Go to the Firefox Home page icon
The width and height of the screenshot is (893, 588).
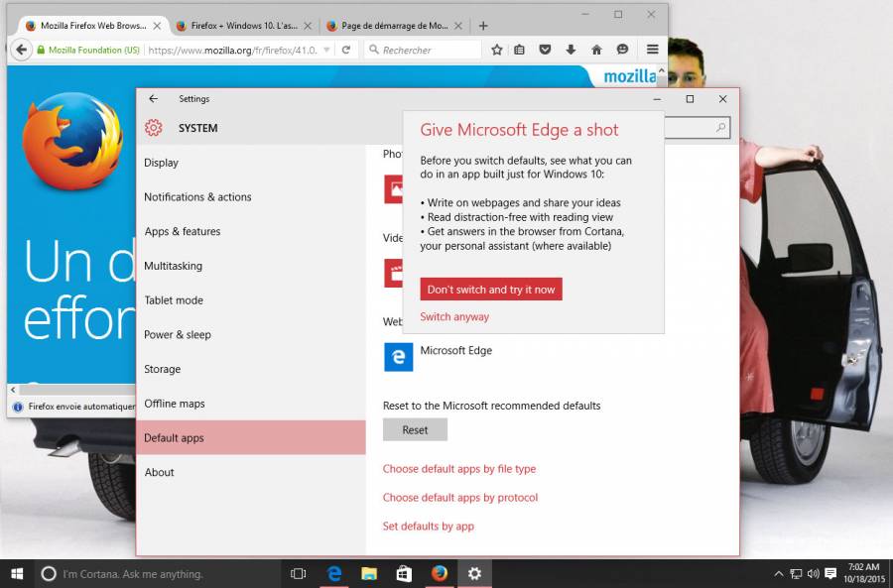(x=596, y=50)
